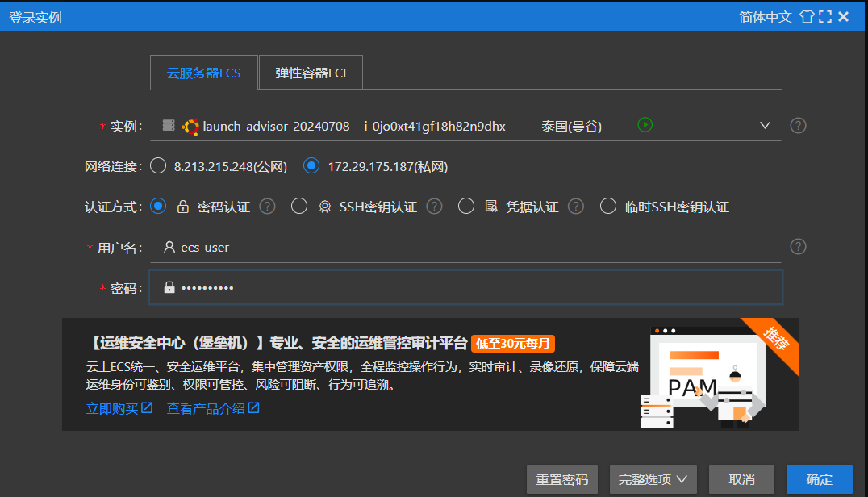The image size is (868, 497).
Task: Open help icon beside 凭据认证
Action: (x=576, y=207)
